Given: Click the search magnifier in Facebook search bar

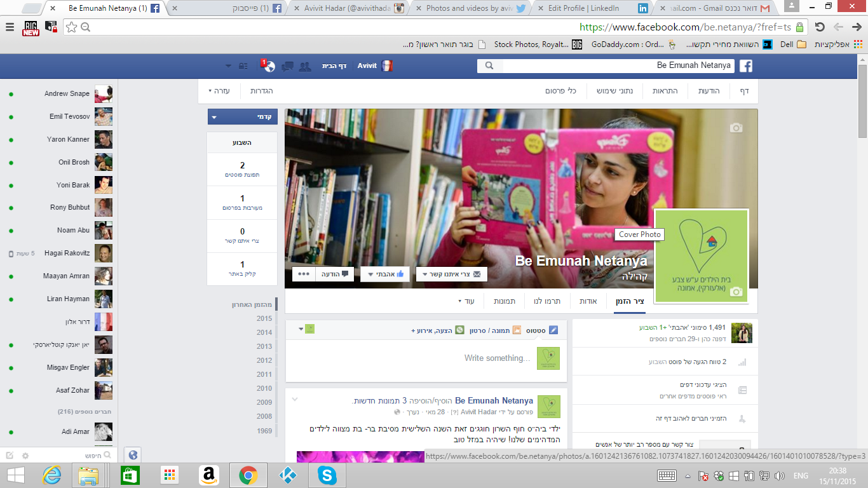Looking at the screenshot, I should [489, 66].
